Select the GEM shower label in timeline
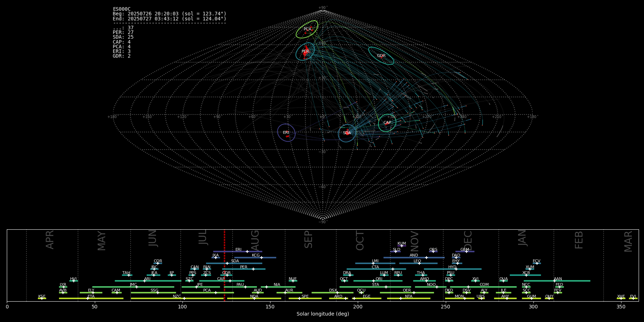644x322 pixels. coord(465,250)
